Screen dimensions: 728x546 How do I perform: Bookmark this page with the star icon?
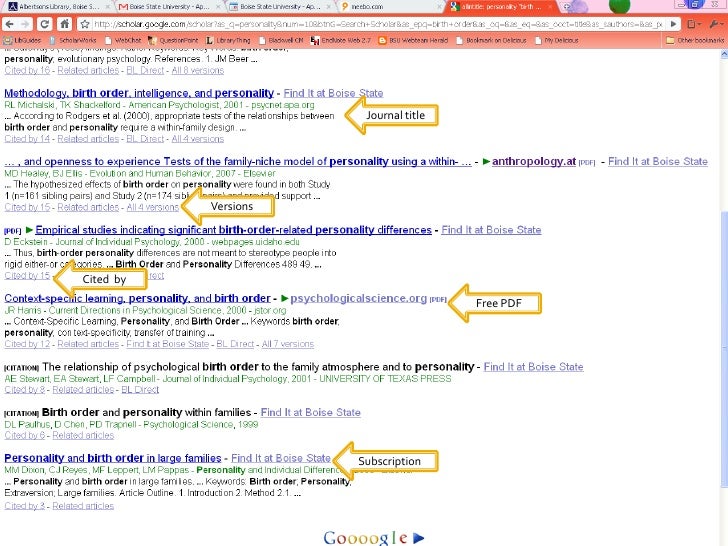(x=84, y=24)
